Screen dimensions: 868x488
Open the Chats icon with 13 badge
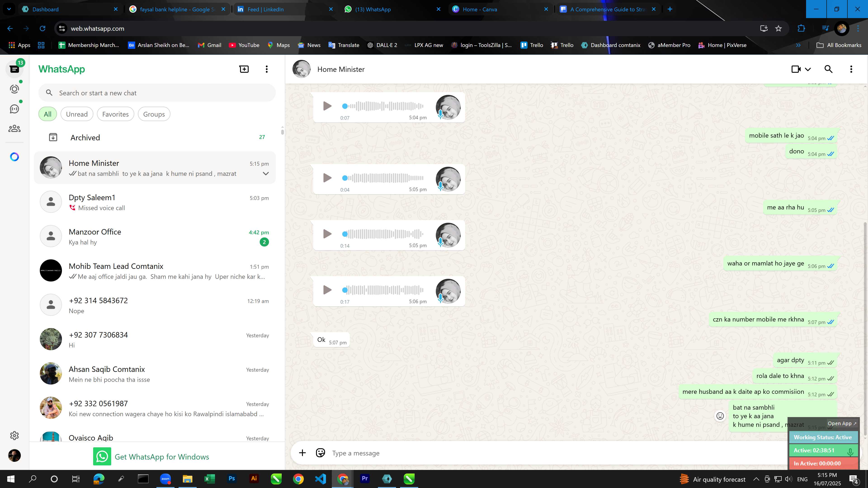(14, 69)
